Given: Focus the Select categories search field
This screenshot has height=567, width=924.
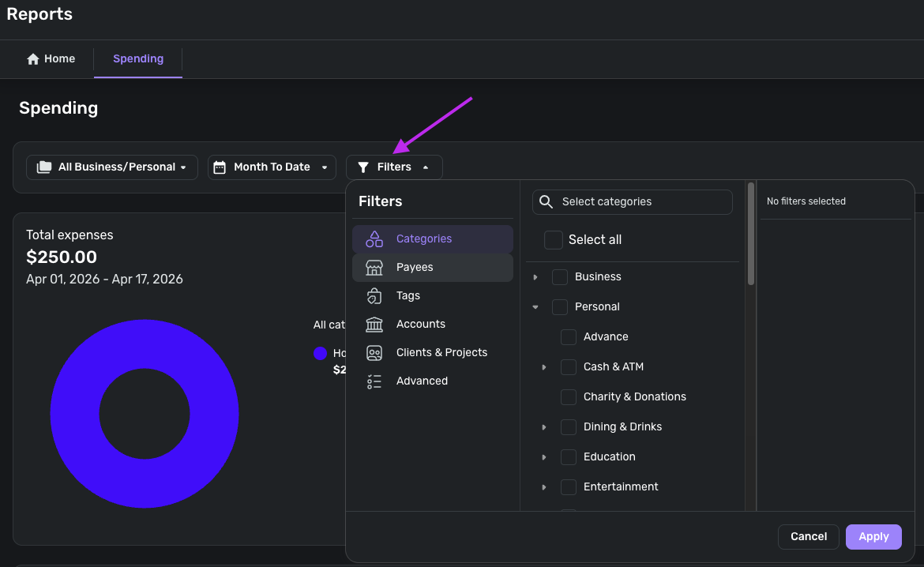Looking at the screenshot, I should pos(640,202).
